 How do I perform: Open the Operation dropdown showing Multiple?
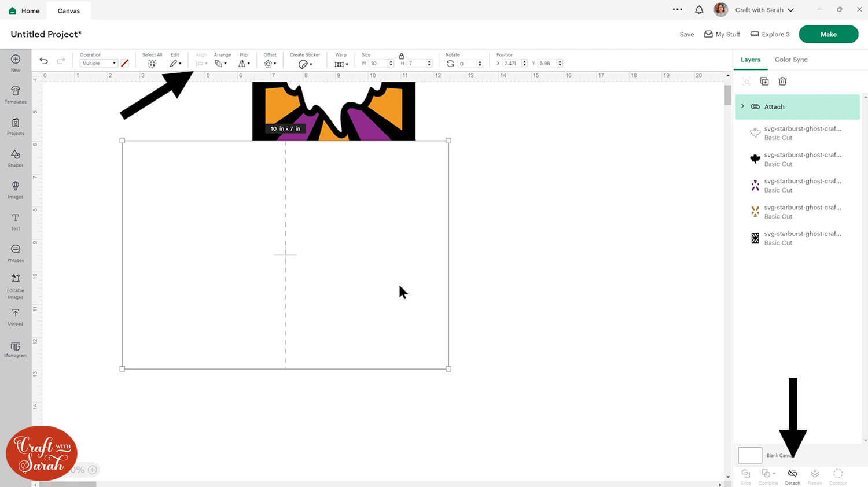(x=99, y=63)
